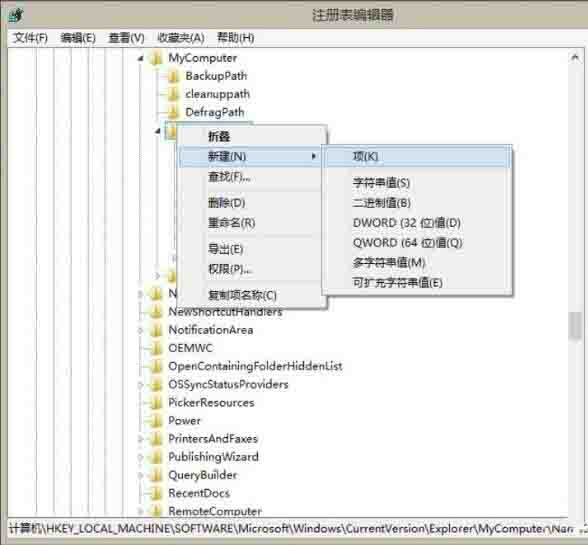This screenshot has width=588, height=545.
Task: Select the PickerResources key
Action: pyautogui.click(x=211, y=402)
